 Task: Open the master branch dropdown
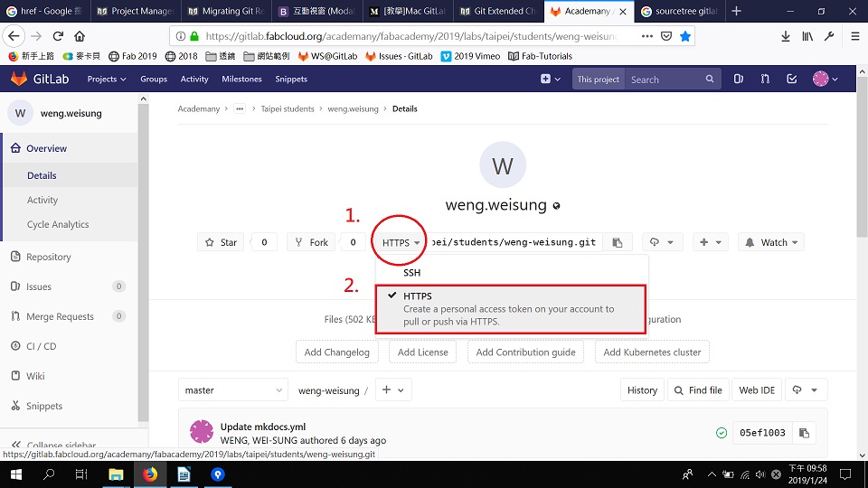[233, 390]
